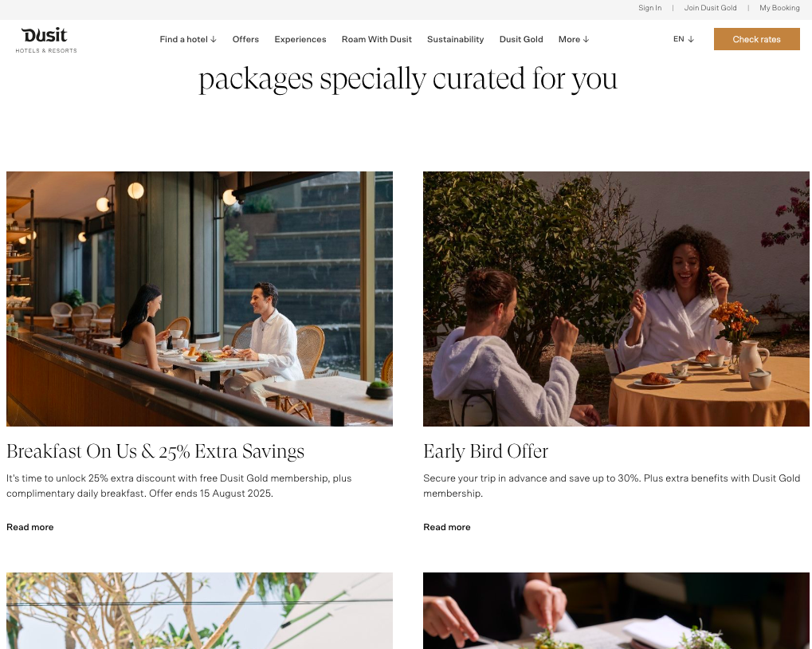Select Sustainability in the navigation bar
812x649 pixels.
(x=455, y=39)
